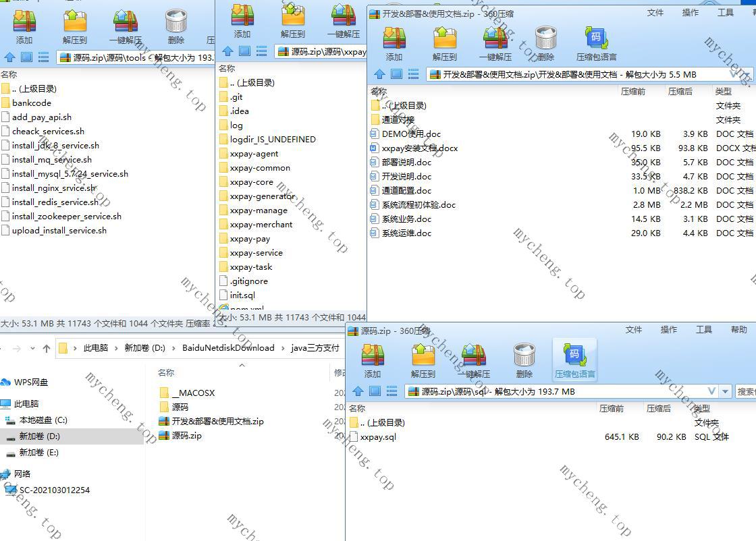Select __MACOSX folder in Explorer
This screenshot has height=541, width=756.
pyautogui.click(x=193, y=393)
